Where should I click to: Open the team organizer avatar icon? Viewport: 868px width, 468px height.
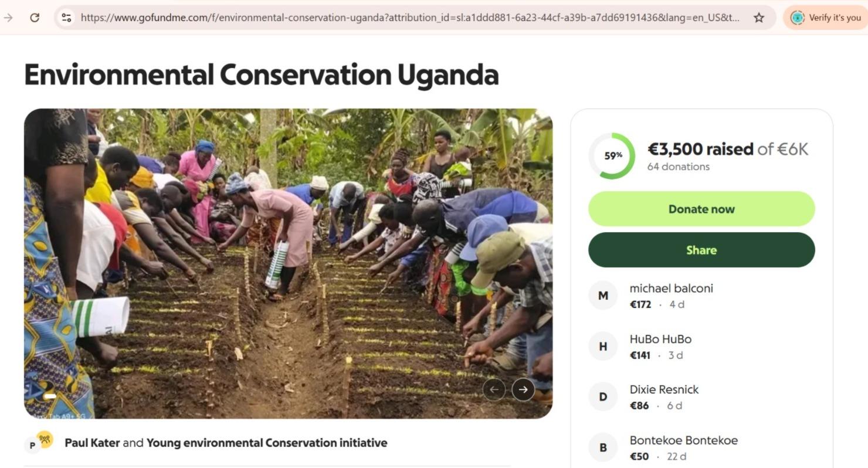tap(45, 439)
